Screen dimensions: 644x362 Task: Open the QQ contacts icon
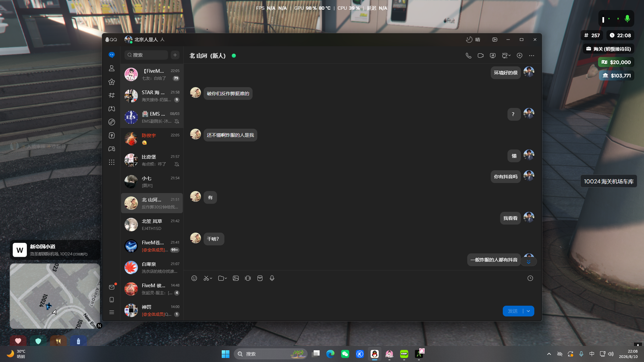click(112, 68)
